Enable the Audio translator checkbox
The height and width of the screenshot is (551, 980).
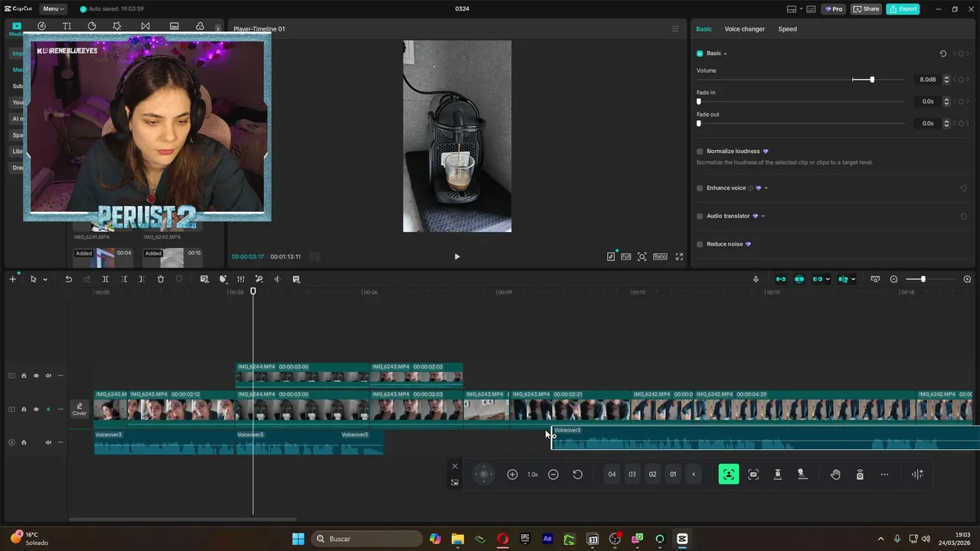pos(700,217)
